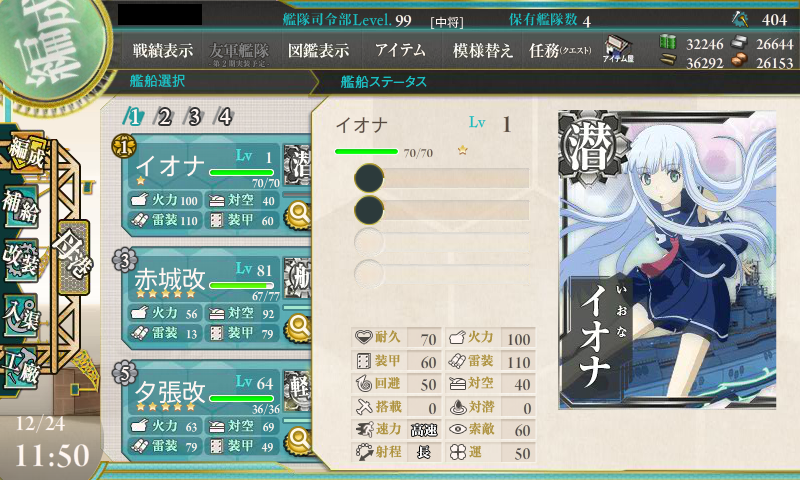
Task: Click the magnifier icon for 夕張改
Action: click(299, 441)
